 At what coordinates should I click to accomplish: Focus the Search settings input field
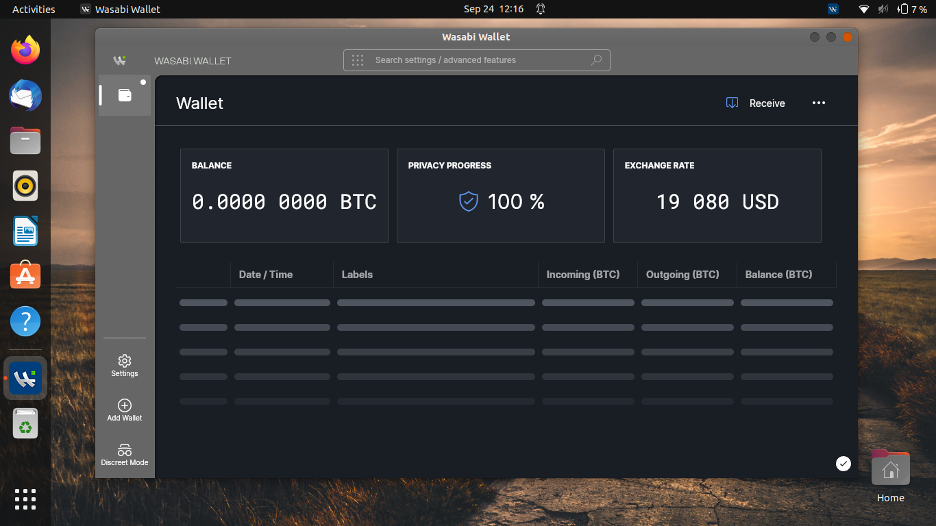476,60
